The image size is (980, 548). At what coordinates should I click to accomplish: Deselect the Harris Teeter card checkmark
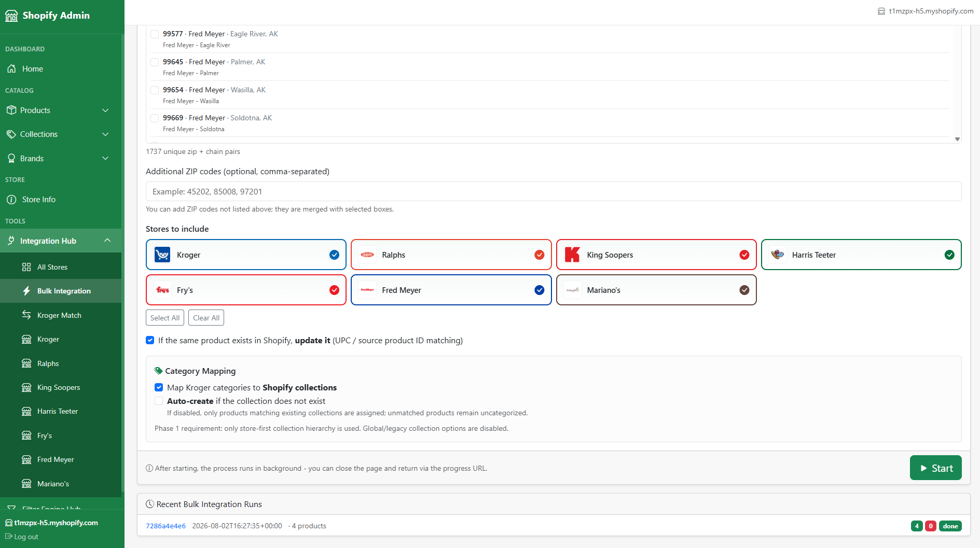point(949,255)
